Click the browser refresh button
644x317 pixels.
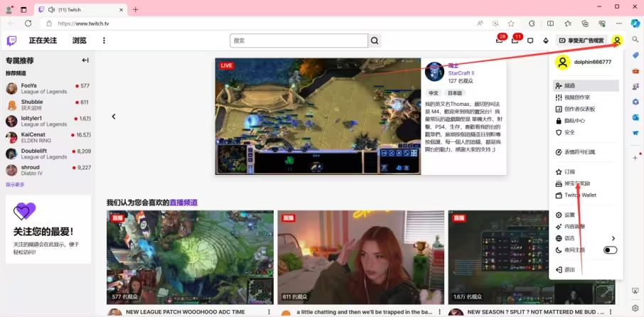(x=28, y=23)
